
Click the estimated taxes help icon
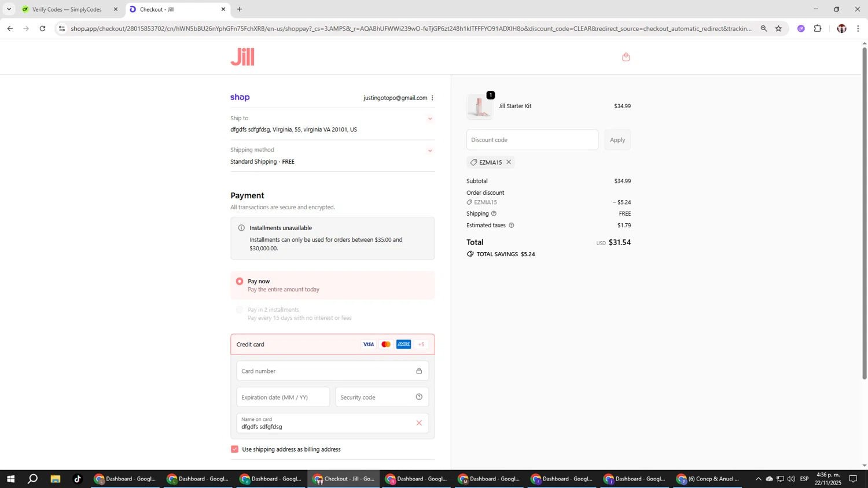click(511, 225)
